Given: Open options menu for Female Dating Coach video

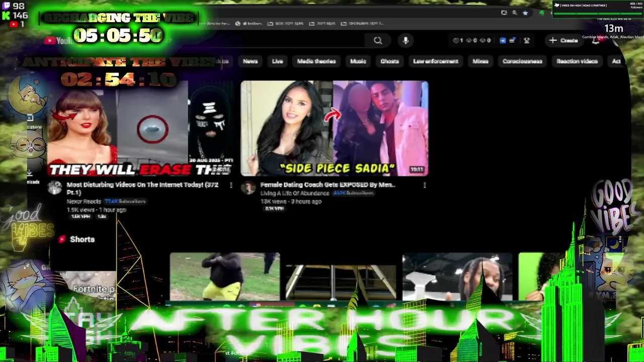Looking at the screenshot, I should point(425,186).
